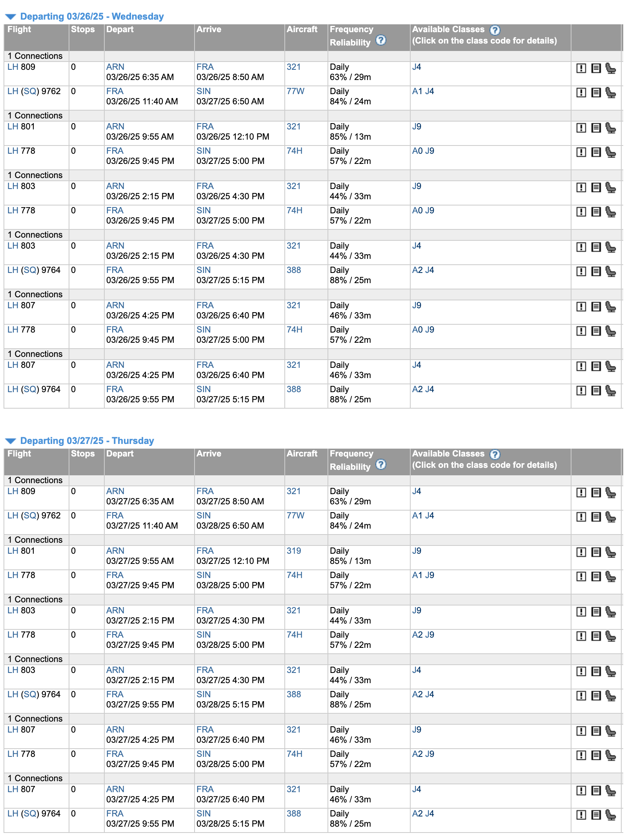The image size is (626, 840).
Task: Select class code J4 for LH 809
Action: [416, 67]
